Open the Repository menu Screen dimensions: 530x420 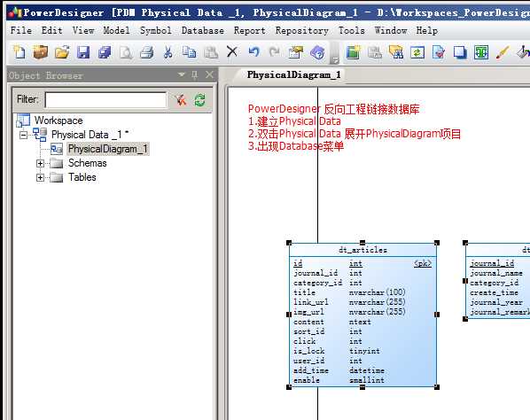(302, 30)
